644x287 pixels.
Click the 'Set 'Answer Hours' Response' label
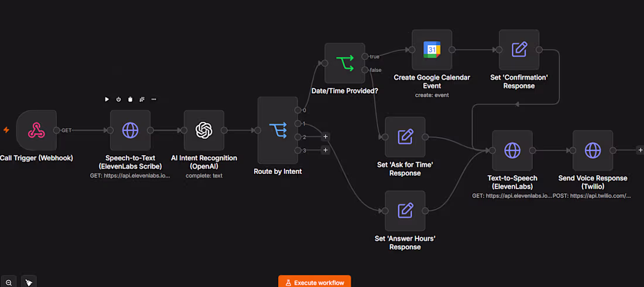pos(405,242)
